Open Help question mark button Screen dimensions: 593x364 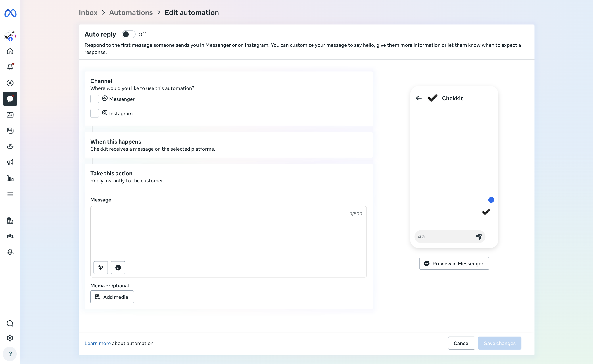[10, 354]
